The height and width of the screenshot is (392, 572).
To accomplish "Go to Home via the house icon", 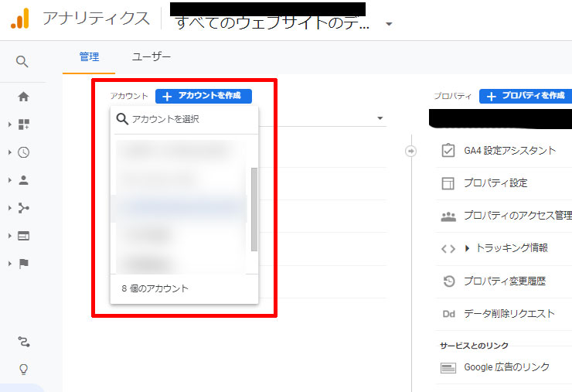I will 24,97.
